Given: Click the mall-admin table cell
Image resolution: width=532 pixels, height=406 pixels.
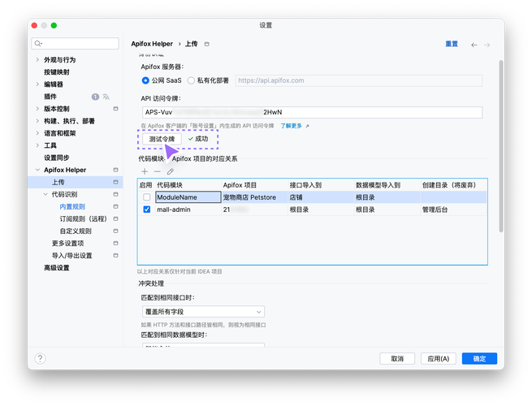Looking at the screenshot, I should pos(188,209).
